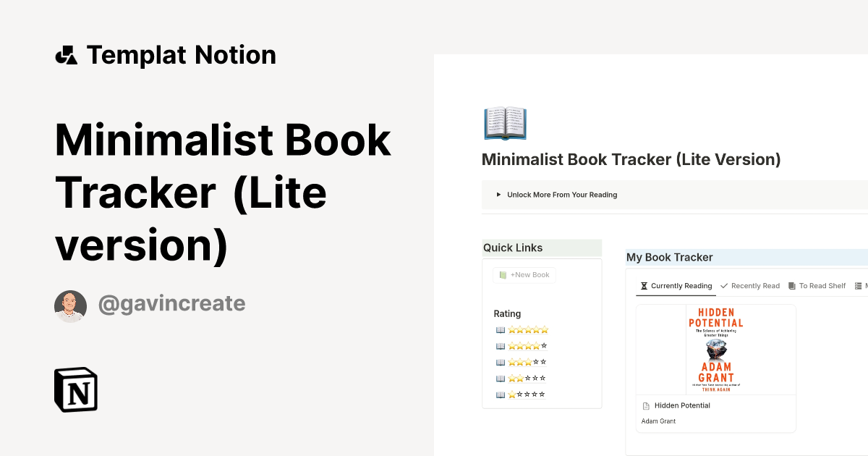This screenshot has height=456, width=868.
Task: Switch to the Recently Read tab
Action: tap(755, 285)
